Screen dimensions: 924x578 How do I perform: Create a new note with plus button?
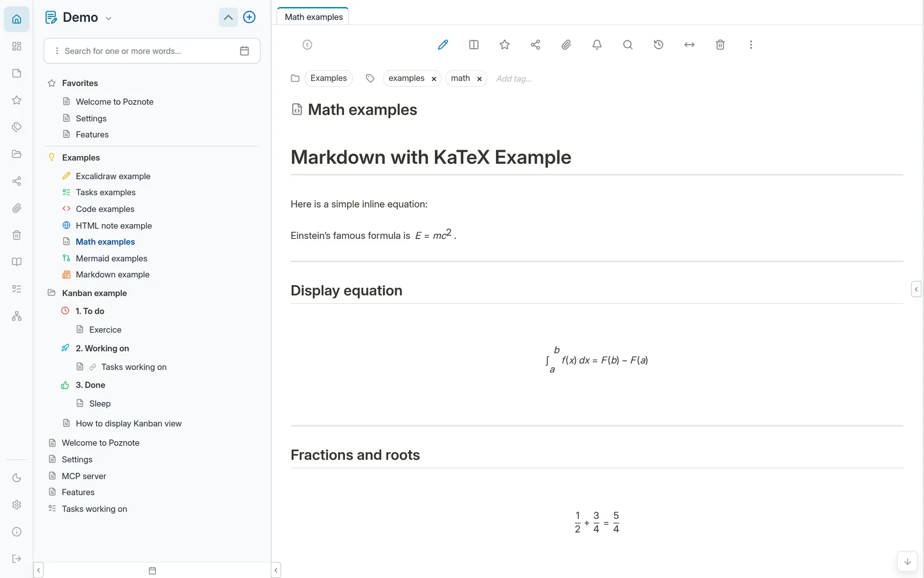tap(250, 17)
